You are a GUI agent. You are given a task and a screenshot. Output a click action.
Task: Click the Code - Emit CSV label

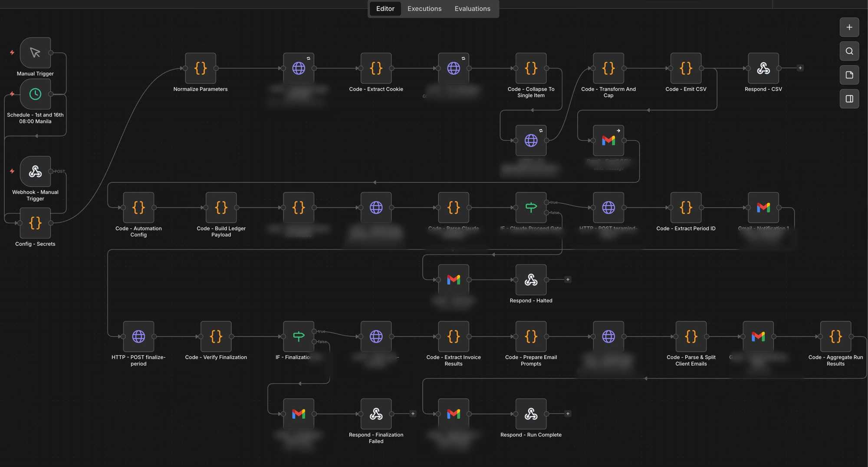coord(686,89)
